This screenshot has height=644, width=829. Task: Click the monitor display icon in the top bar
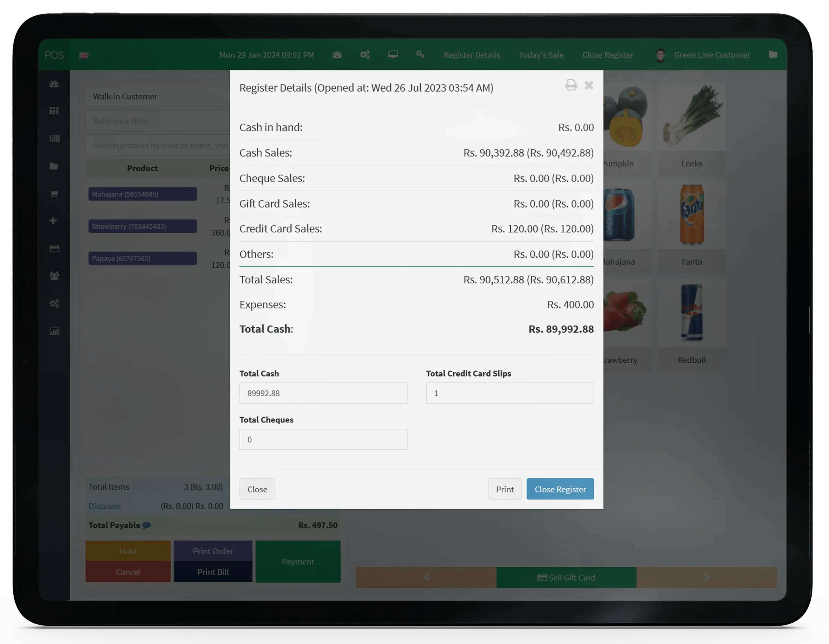393,55
